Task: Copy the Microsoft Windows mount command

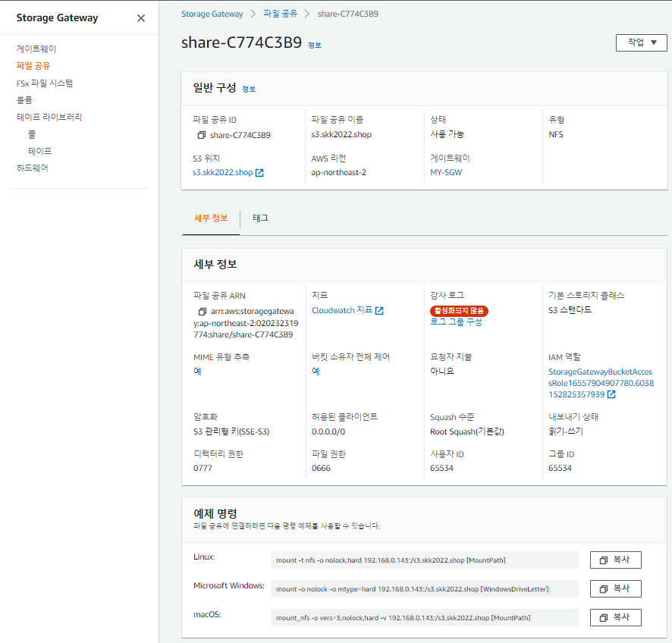Action: (x=615, y=588)
